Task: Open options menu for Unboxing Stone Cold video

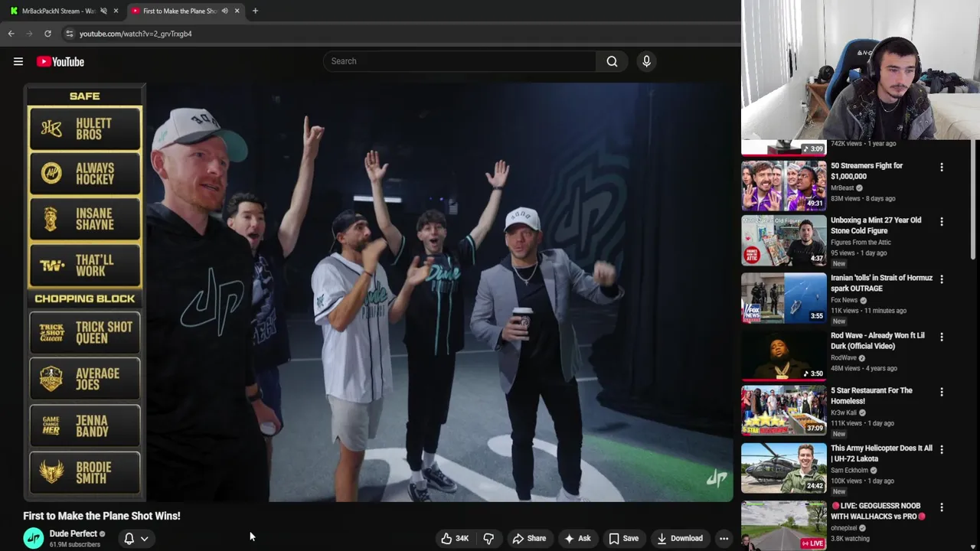Action: click(942, 222)
